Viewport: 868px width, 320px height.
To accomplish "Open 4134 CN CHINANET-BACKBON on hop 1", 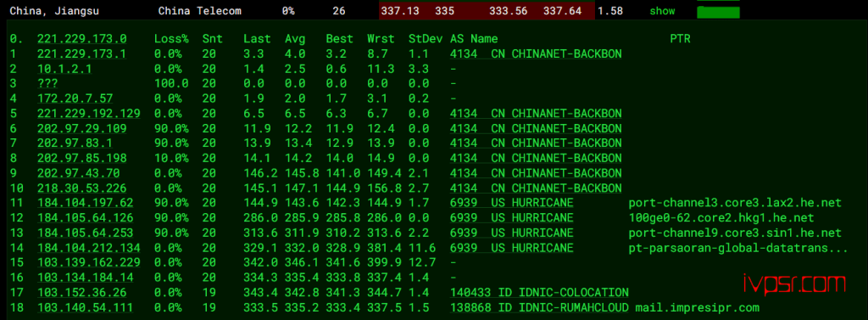I will [536, 53].
